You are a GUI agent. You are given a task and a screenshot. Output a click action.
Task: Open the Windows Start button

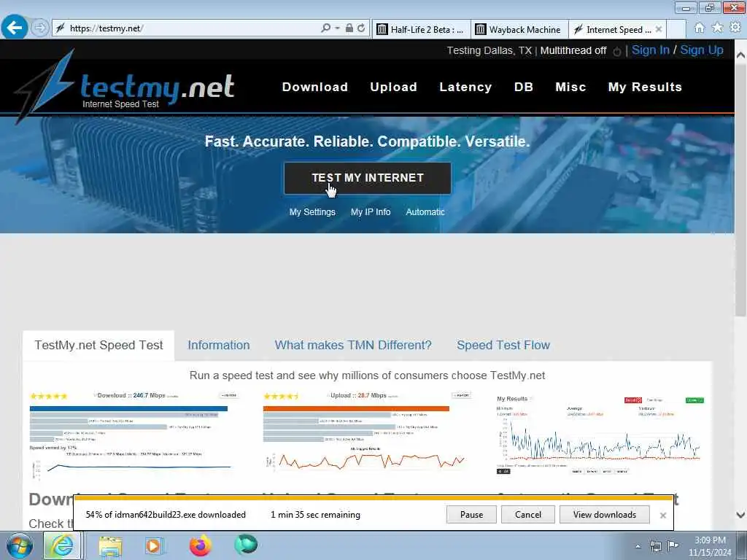coord(20,545)
